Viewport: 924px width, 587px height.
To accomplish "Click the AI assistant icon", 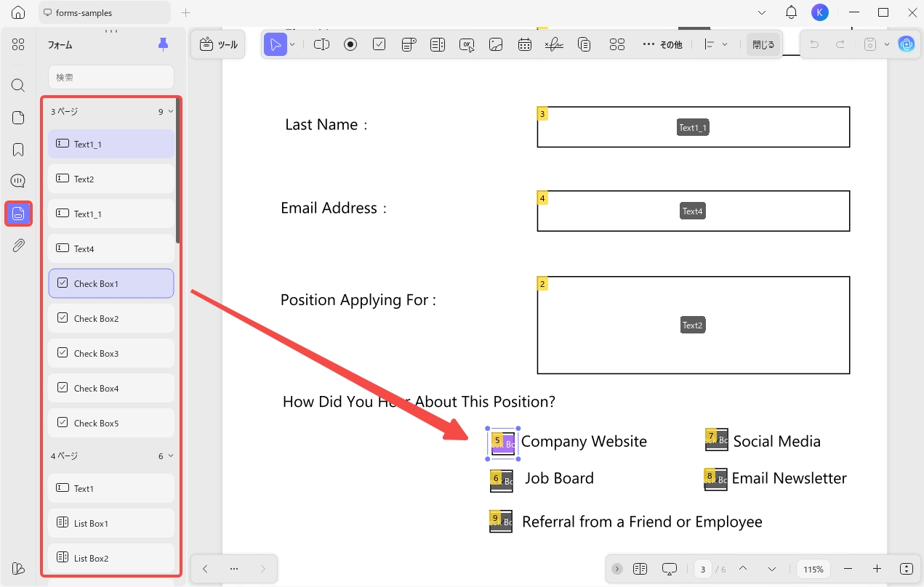I will pyautogui.click(x=906, y=44).
